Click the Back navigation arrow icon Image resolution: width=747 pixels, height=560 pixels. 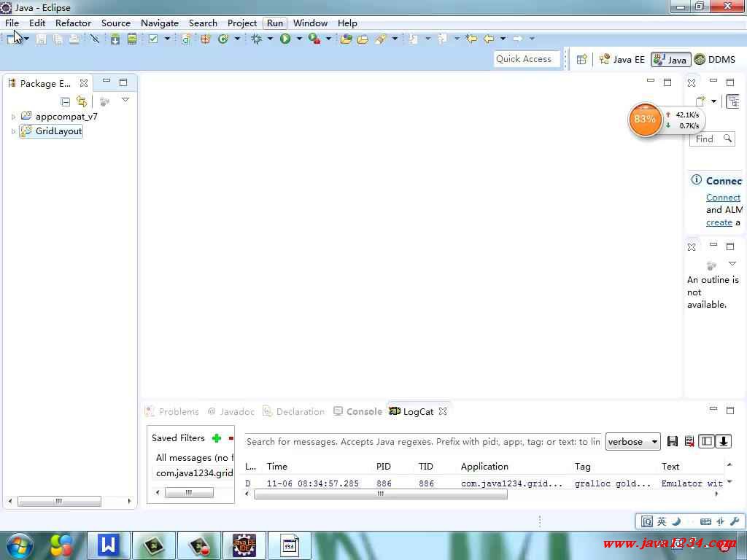coord(489,39)
